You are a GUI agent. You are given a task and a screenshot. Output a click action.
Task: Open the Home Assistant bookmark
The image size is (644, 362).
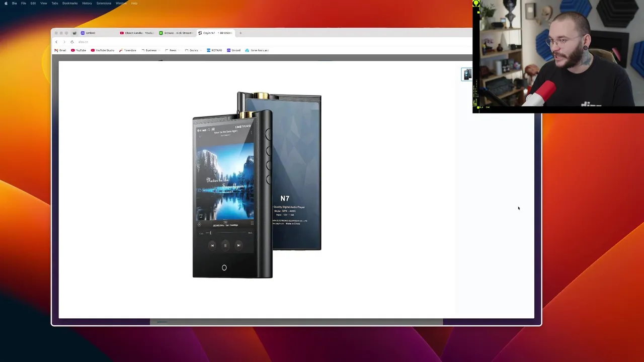[x=257, y=50]
